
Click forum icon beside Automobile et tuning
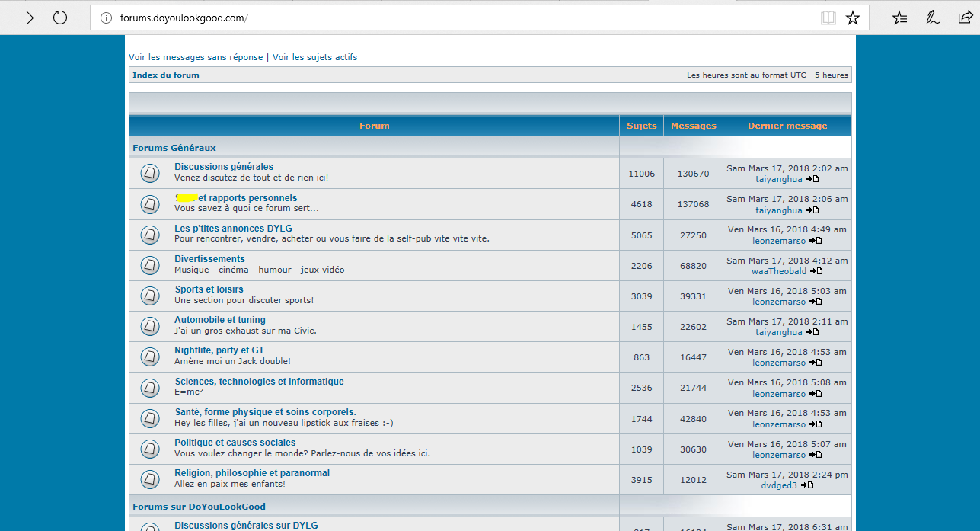click(x=150, y=327)
